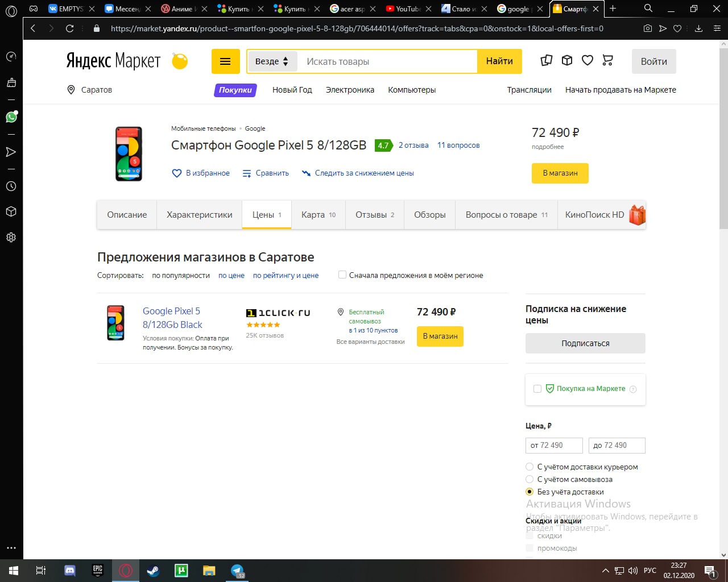Sort offers 'по рейтингу и цене'
Screen dimensions: 728x582
[x=286, y=276]
